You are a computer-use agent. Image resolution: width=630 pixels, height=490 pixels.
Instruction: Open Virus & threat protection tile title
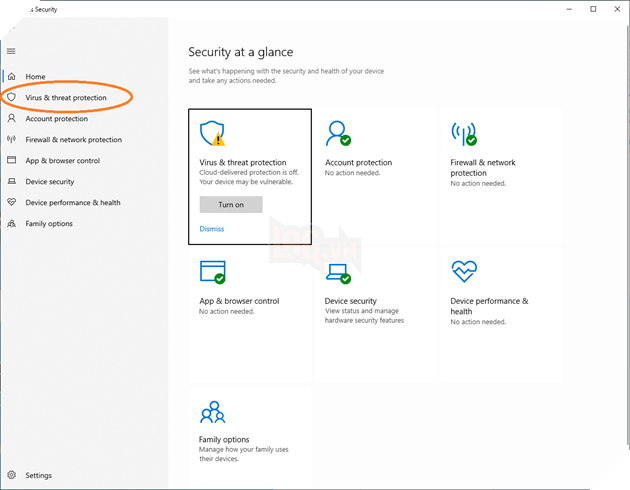[243, 162]
